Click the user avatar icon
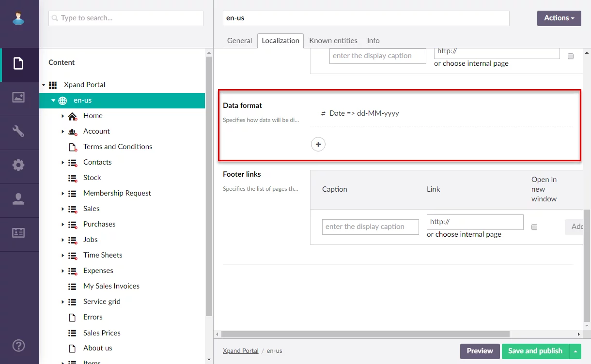 [x=18, y=18]
